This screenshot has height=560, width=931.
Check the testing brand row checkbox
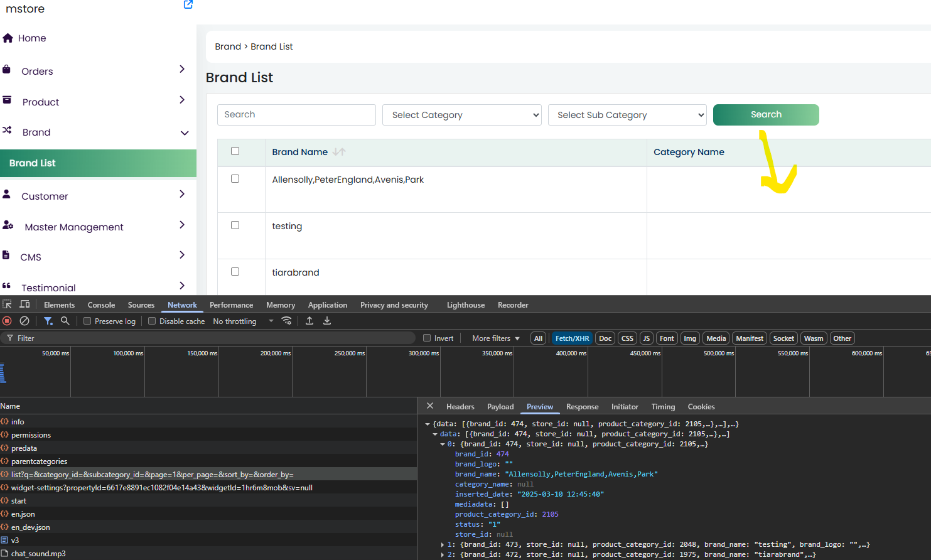pyautogui.click(x=235, y=225)
